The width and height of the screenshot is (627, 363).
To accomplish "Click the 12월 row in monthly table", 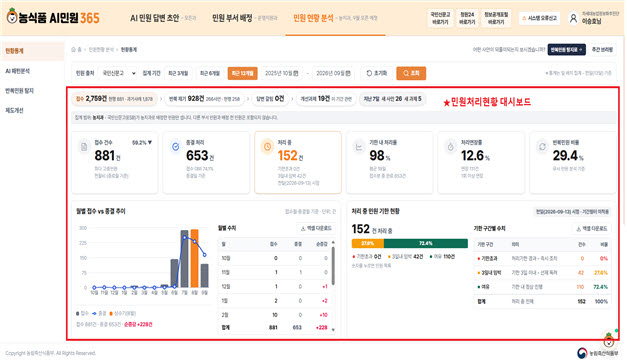I will tap(275, 287).
